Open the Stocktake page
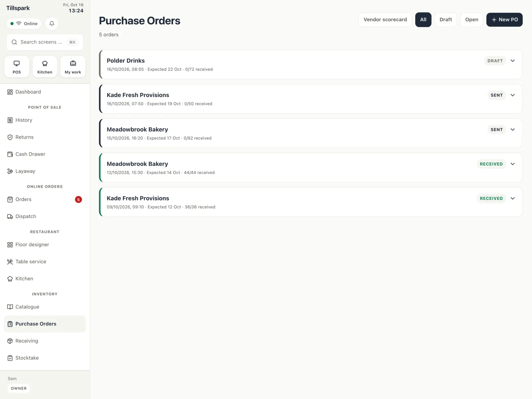Image resolution: width=532 pixels, height=399 pixels. (45, 358)
